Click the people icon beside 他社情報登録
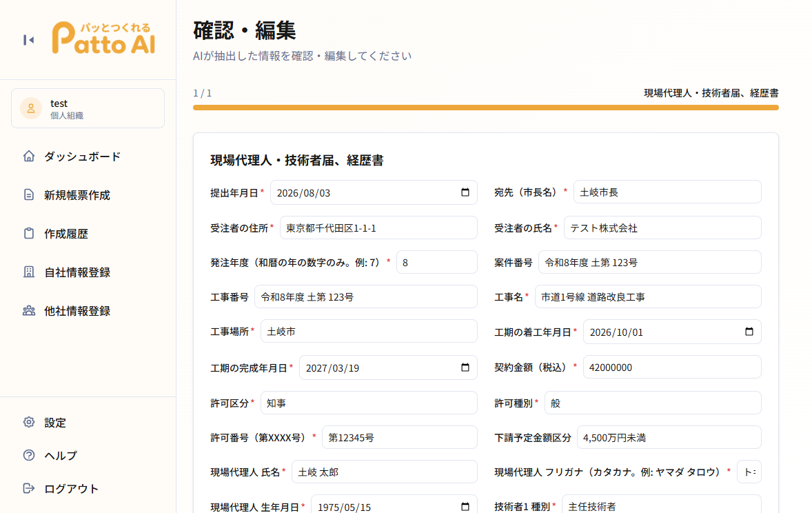The width and height of the screenshot is (812, 513). 29,311
